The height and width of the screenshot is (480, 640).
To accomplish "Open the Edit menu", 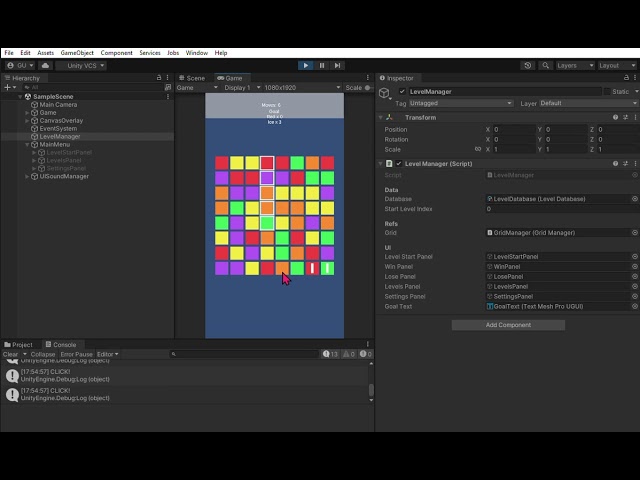I will tap(25, 53).
